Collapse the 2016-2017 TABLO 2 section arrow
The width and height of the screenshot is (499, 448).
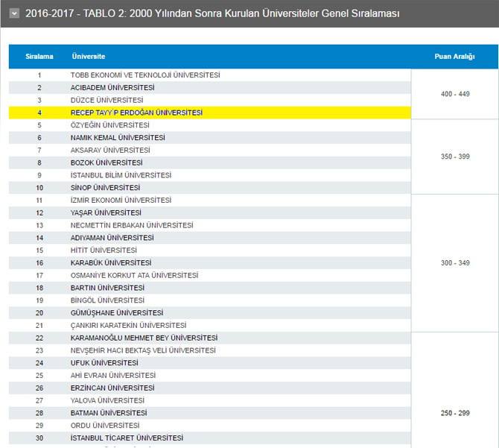14,13
